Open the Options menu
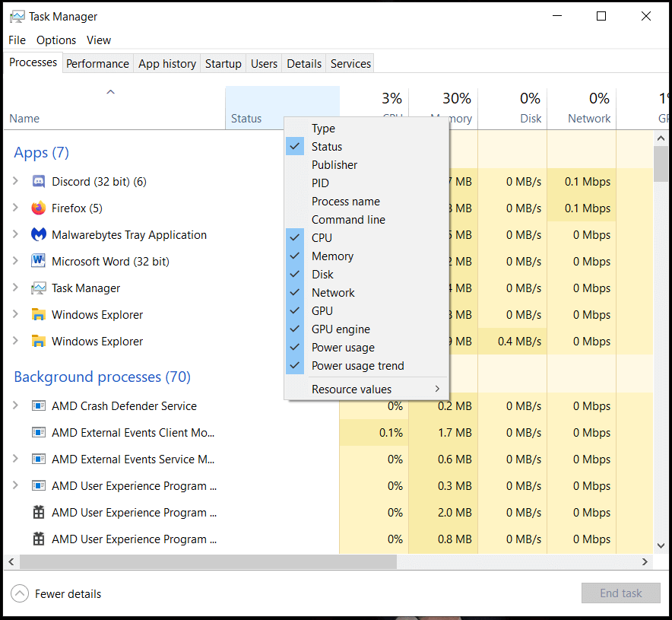 [56, 40]
